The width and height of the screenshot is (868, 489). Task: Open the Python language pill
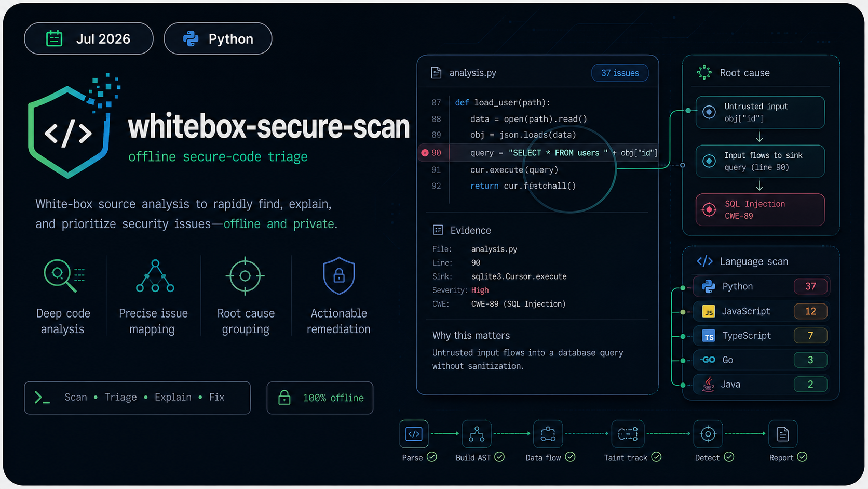coord(218,38)
